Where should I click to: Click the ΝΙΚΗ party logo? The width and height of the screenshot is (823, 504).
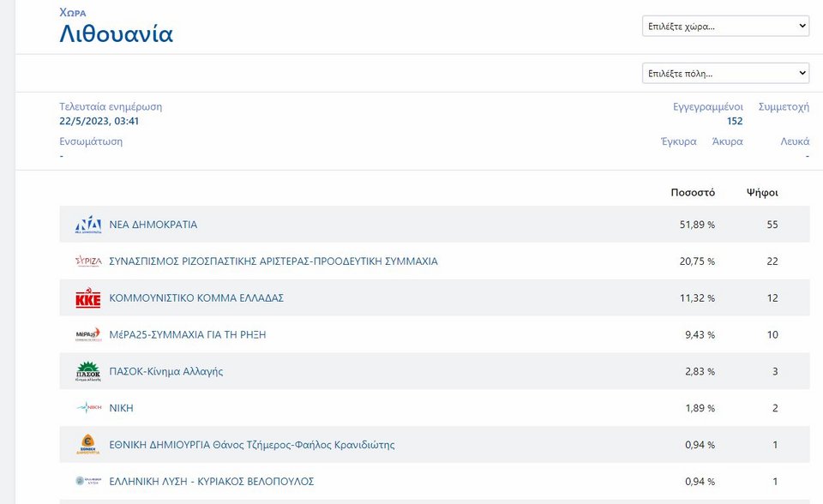click(88, 408)
